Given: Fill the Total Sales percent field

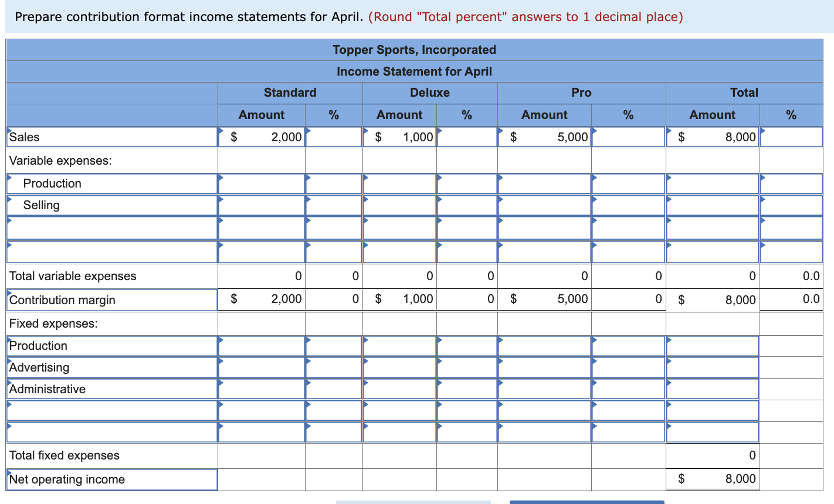Looking at the screenshot, I should 791,137.
